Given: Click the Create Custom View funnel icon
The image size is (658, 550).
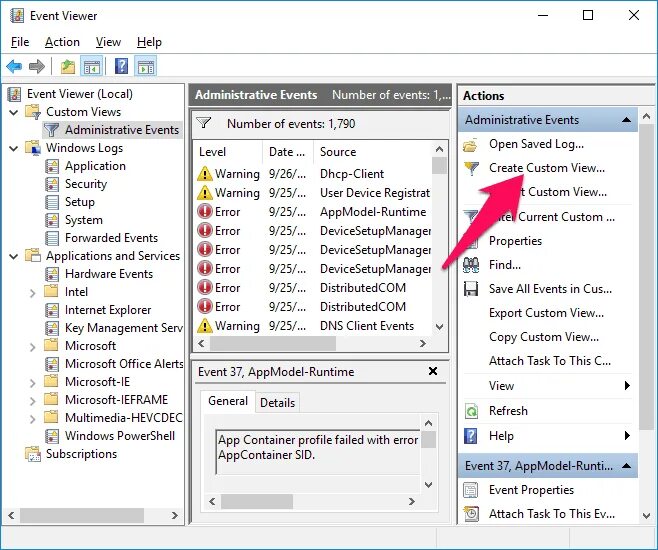Looking at the screenshot, I should 471,169.
